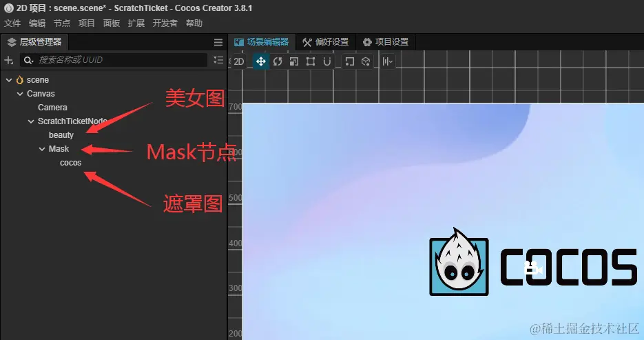
Task: Open the 扩展 menu
Action: point(136,23)
